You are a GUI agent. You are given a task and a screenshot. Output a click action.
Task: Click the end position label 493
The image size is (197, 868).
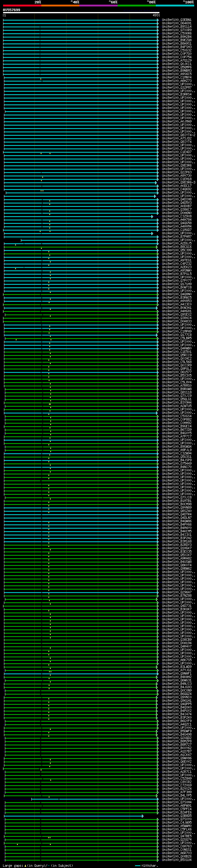155,15
